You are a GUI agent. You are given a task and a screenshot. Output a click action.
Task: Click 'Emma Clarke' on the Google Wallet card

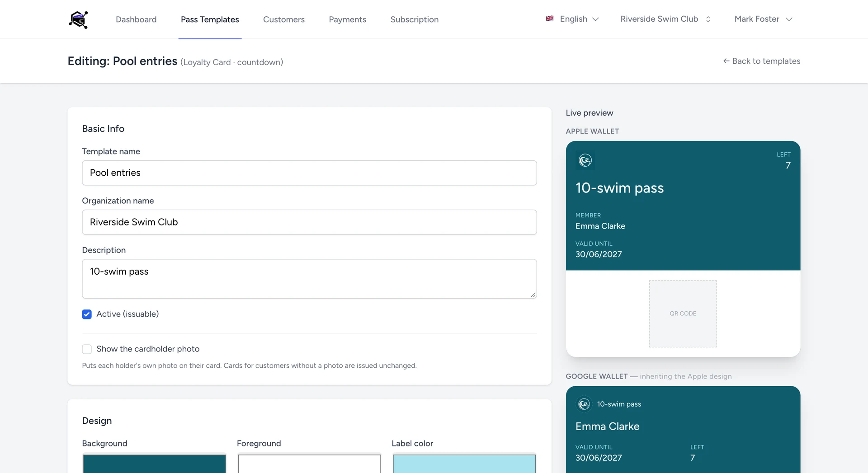point(607,426)
